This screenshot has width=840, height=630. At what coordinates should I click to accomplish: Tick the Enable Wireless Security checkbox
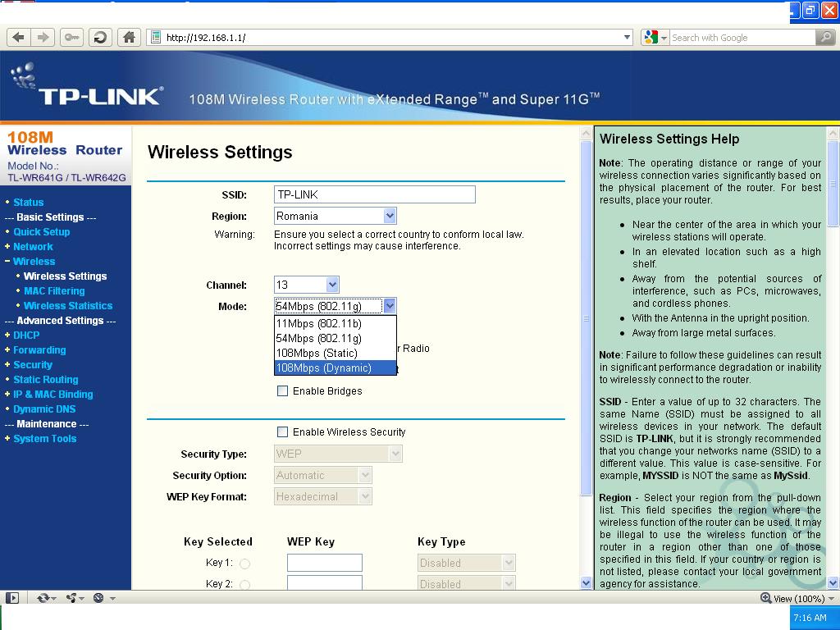pyautogui.click(x=282, y=431)
